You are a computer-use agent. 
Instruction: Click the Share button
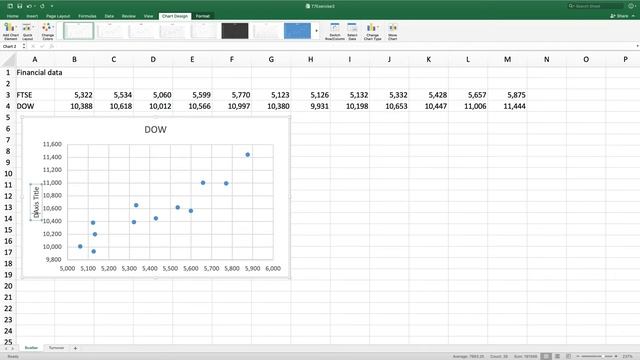click(620, 16)
